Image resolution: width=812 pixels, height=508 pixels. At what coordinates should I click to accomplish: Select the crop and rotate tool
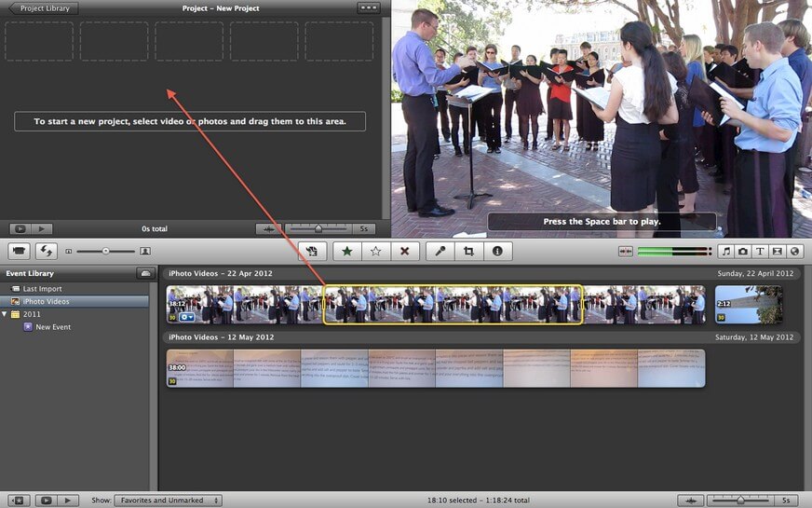click(469, 252)
